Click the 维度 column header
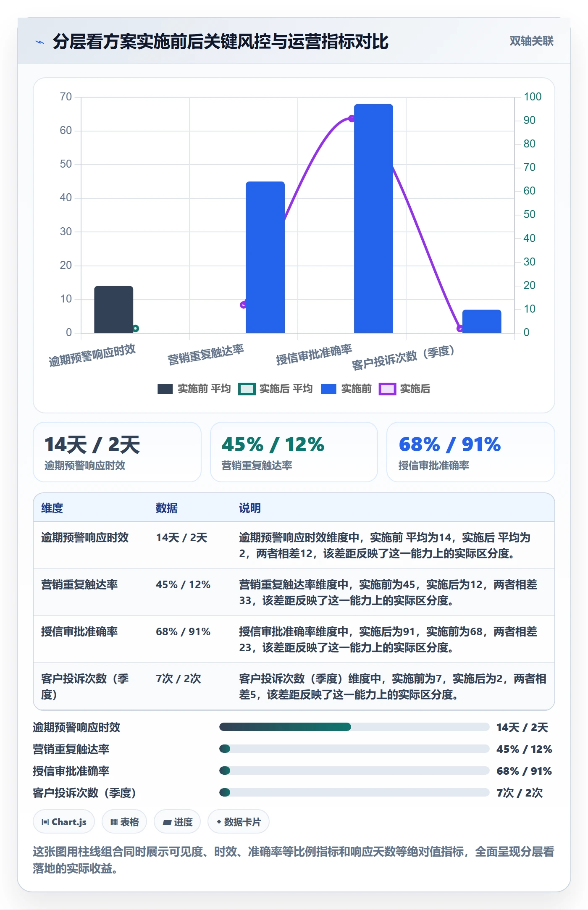 tap(52, 508)
